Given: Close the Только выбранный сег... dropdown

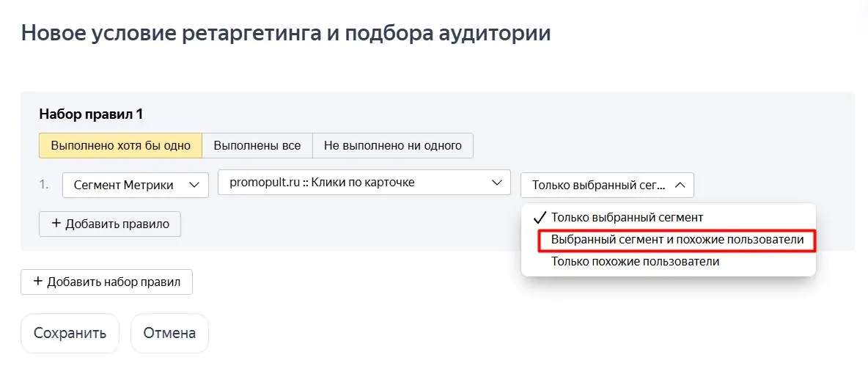Looking at the screenshot, I should (x=607, y=185).
